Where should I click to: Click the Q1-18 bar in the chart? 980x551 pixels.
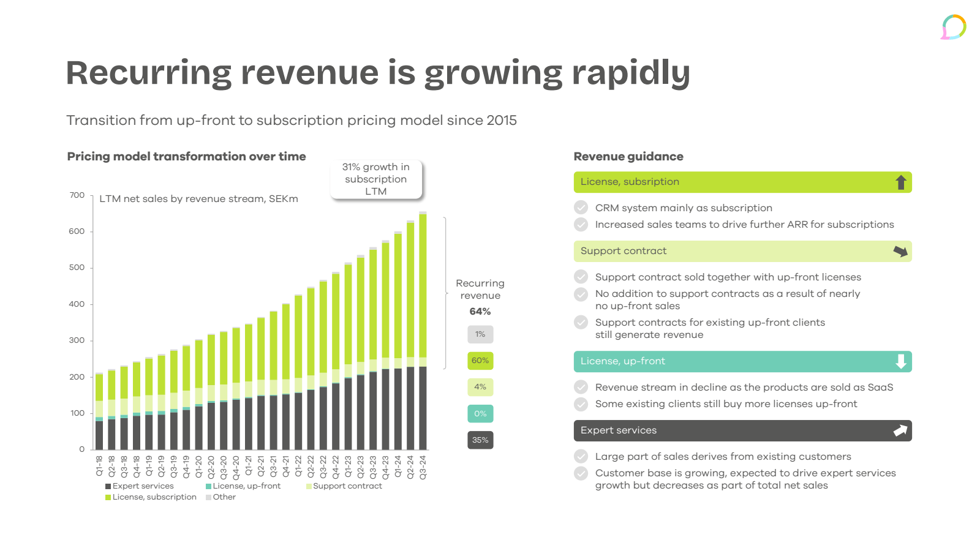pos(99,411)
